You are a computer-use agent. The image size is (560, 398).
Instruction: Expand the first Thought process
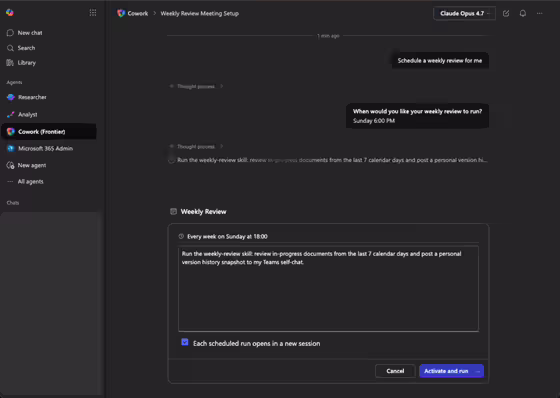click(196, 86)
